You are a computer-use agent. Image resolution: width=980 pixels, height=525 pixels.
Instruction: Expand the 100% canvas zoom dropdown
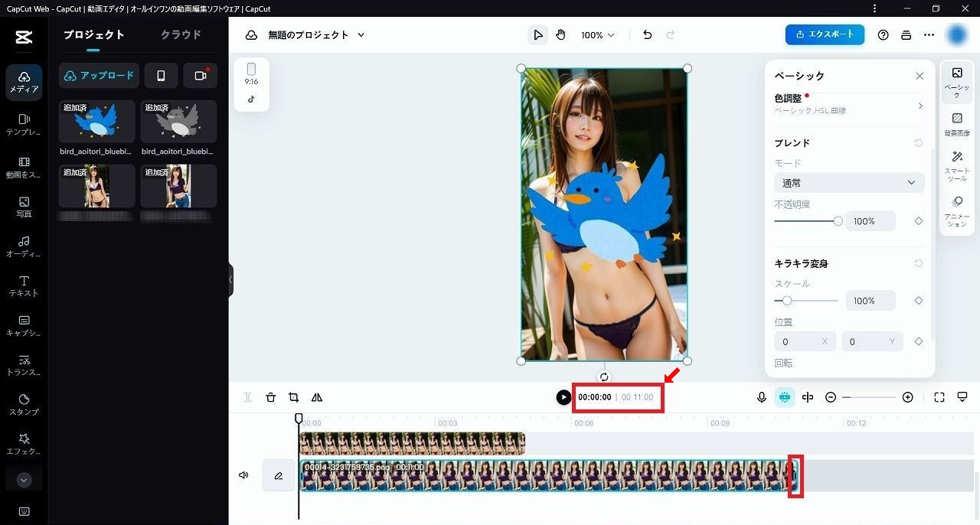click(x=597, y=35)
